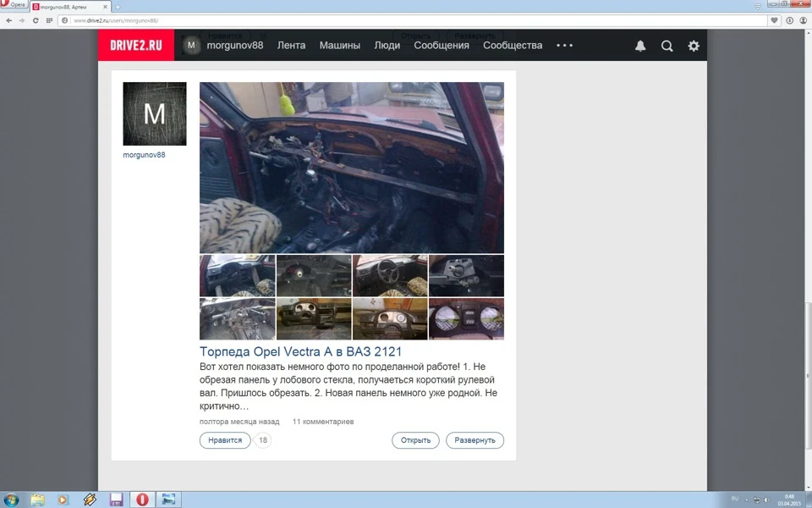The width and height of the screenshot is (812, 508).
Task: Open second thumbnail in bottom row
Action: (x=314, y=319)
